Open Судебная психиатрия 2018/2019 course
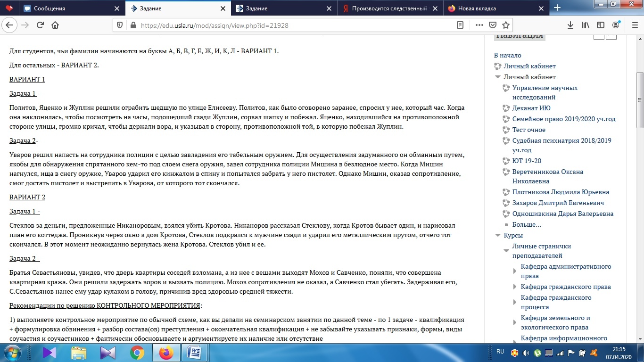The image size is (644, 362). coord(562,145)
